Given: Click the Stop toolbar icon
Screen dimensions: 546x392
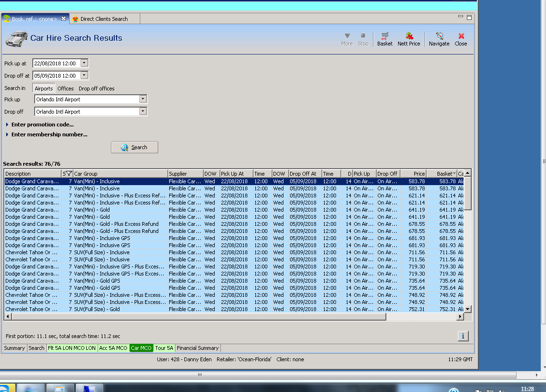Looking at the screenshot, I should point(363,39).
